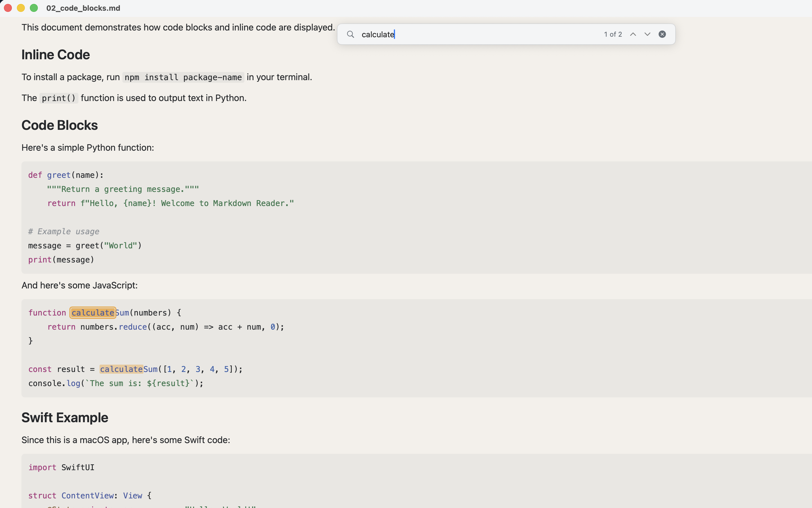
Task: Click 'calculate' match in const result line
Action: click(x=122, y=369)
